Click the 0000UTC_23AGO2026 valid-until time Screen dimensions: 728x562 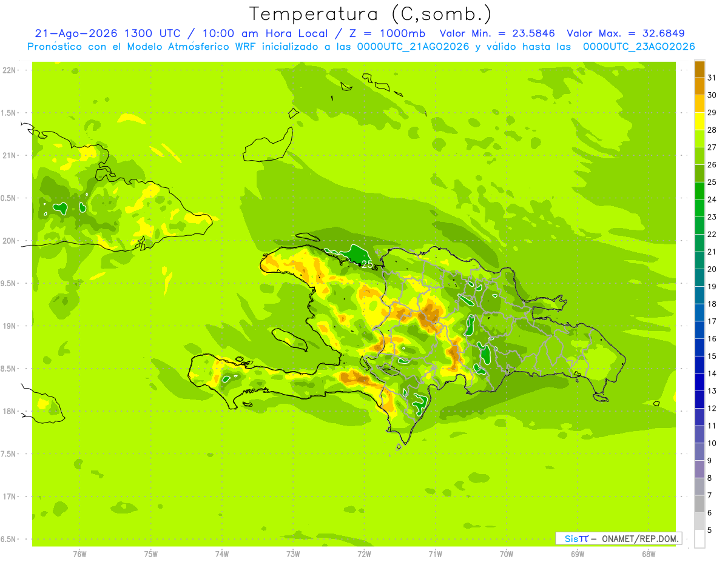point(639,47)
